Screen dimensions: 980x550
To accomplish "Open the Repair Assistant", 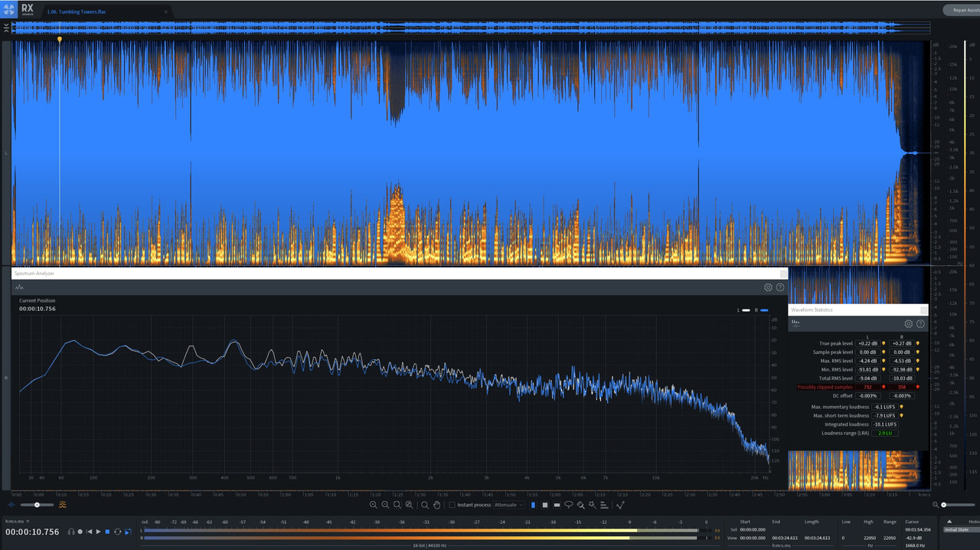I will tap(961, 10).
